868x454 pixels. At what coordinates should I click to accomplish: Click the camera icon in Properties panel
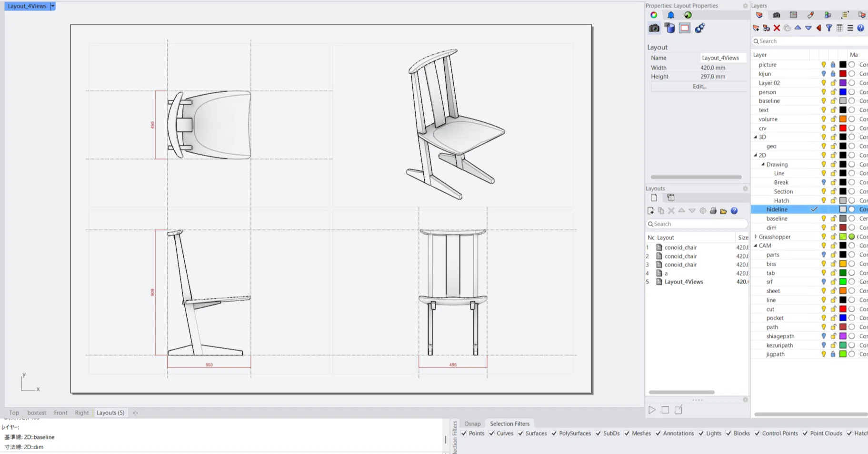pos(654,28)
